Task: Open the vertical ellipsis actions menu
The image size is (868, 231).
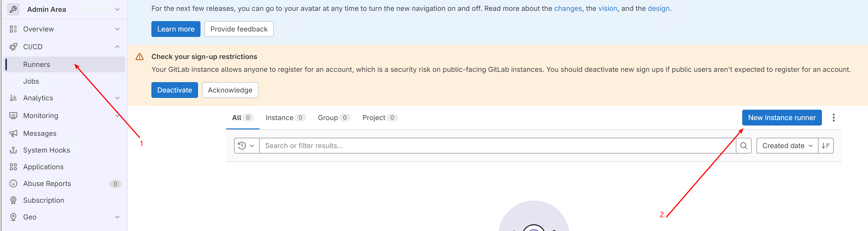Action: pyautogui.click(x=833, y=118)
